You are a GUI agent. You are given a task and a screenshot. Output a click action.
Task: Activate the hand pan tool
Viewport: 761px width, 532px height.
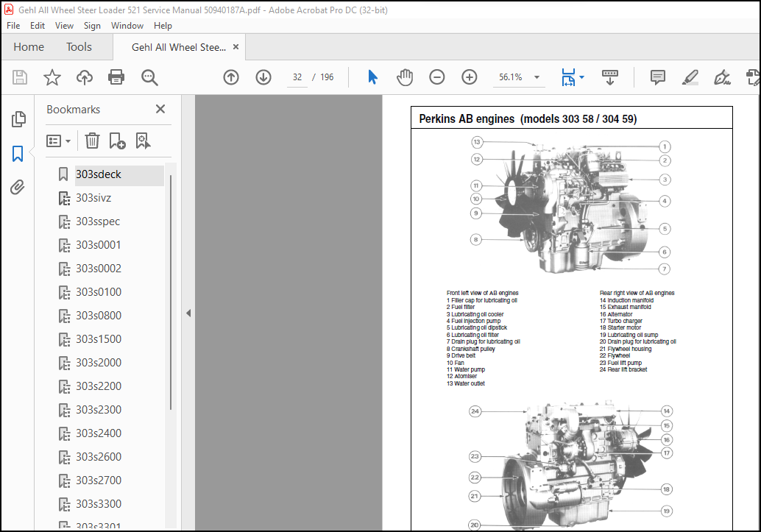(404, 77)
